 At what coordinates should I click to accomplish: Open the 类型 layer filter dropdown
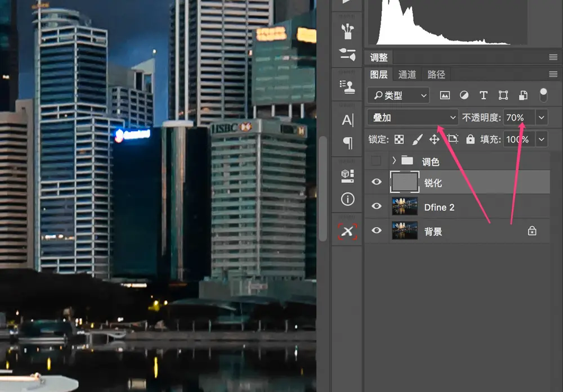click(398, 96)
